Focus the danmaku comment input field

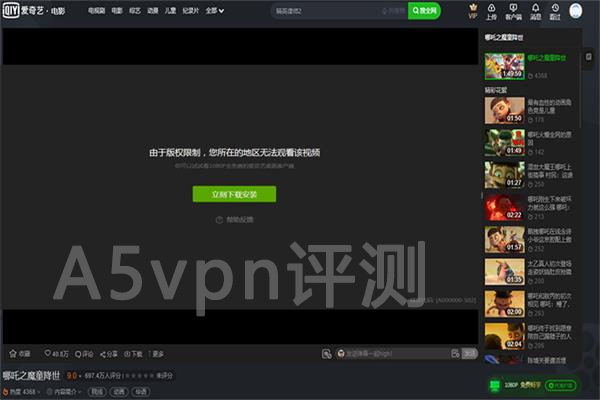pyautogui.click(x=398, y=354)
